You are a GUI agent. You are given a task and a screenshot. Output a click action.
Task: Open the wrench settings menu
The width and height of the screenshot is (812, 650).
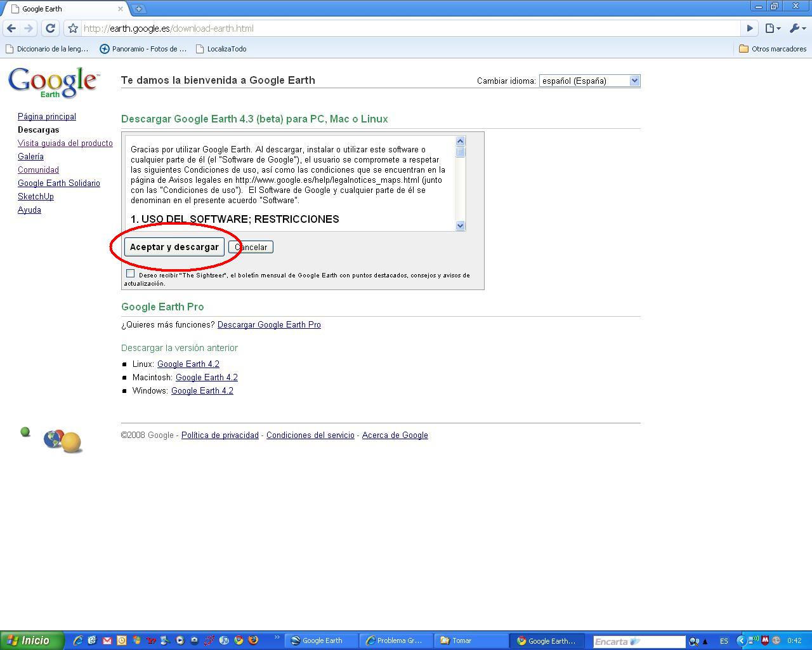click(797, 29)
